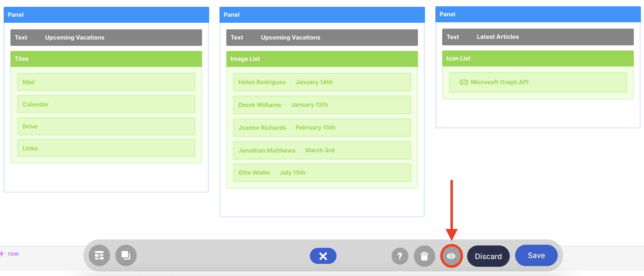The image size is (644, 276).
Task: Click the blue X close button
Action: click(323, 256)
